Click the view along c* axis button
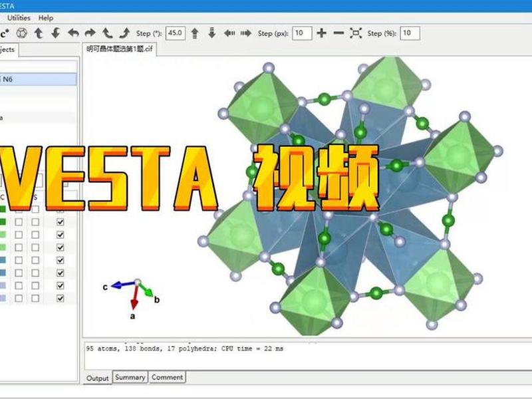Screen dimensions: 532x399 coord(5,34)
